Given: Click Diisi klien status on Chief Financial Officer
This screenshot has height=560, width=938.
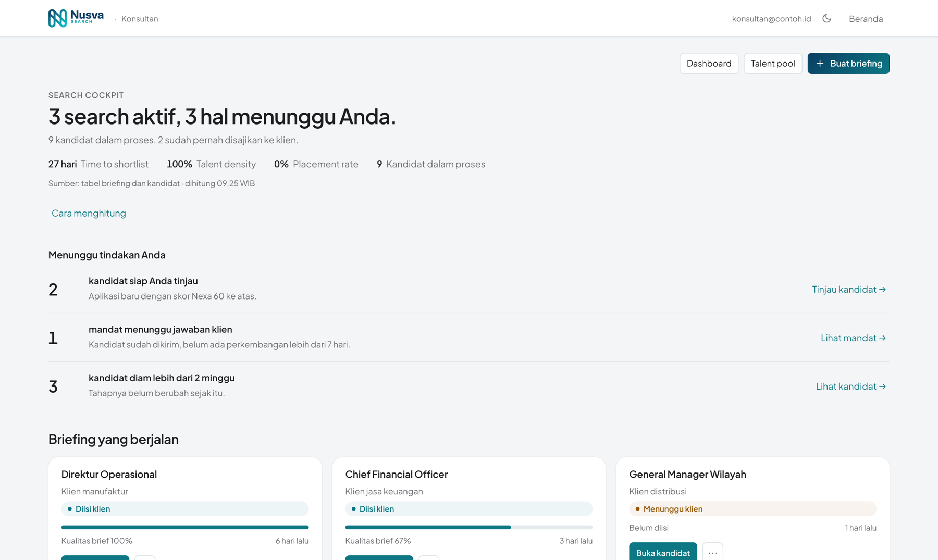Looking at the screenshot, I should click(468, 508).
